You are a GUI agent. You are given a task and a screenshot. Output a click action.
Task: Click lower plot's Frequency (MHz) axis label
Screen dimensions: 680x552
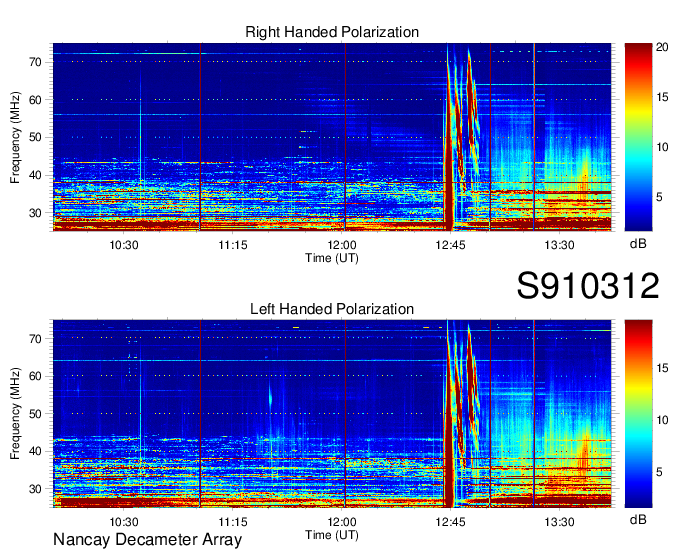(16, 414)
